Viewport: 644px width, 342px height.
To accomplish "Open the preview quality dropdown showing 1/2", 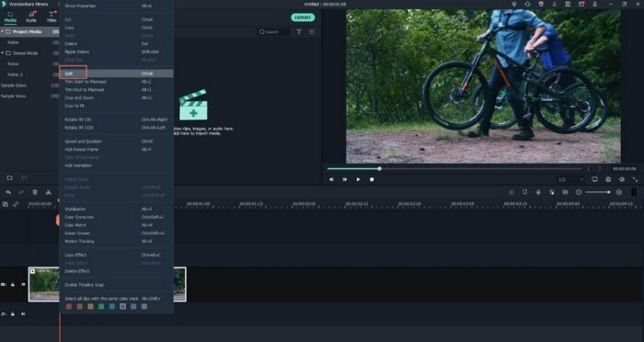I will (x=571, y=179).
